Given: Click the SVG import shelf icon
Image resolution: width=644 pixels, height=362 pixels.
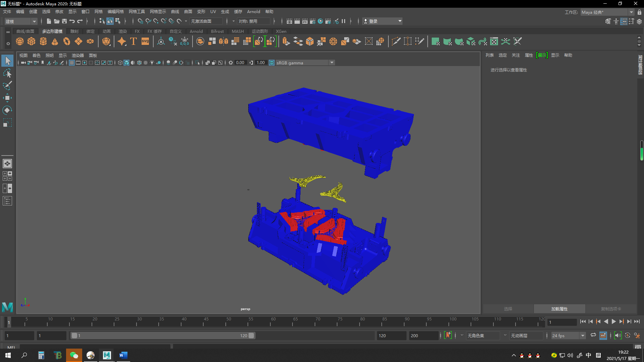Looking at the screenshot, I should [x=145, y=42].
